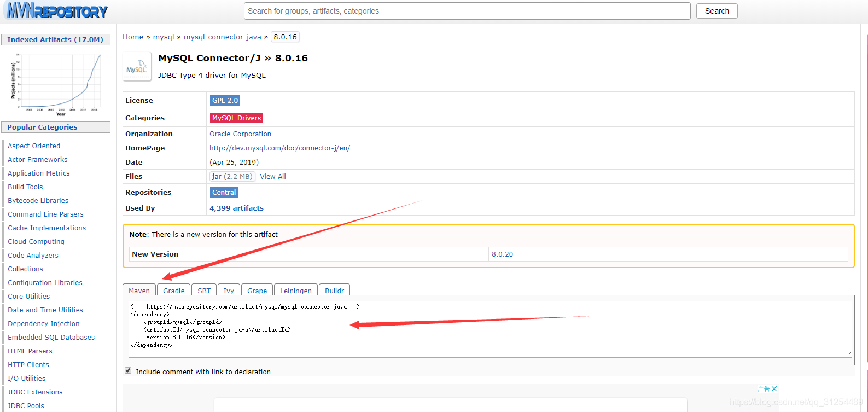Viewport: 868px width, 412px height.
Task: Open Oracle Corporation organization link
Action: pyautogui.click(x=240, y=134)
